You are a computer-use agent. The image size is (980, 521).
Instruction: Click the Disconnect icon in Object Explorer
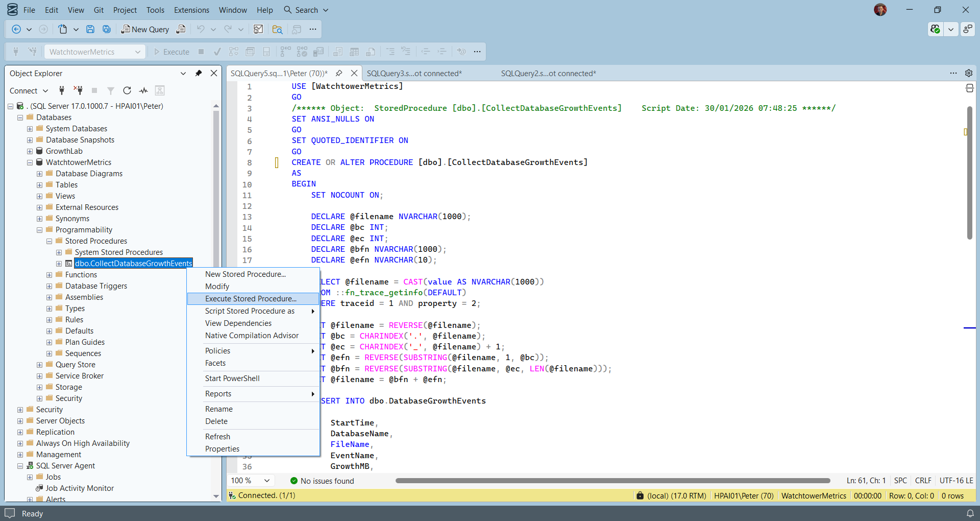(78, 91)
